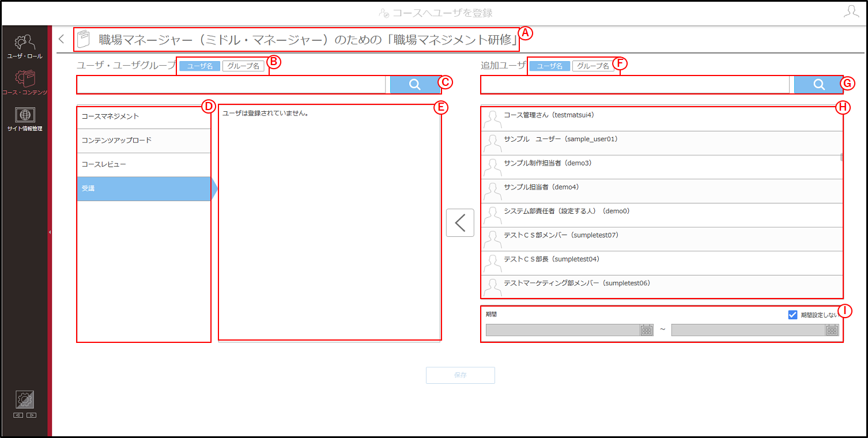Uncheck the 期間設定しない checkbox

[792, 315]
